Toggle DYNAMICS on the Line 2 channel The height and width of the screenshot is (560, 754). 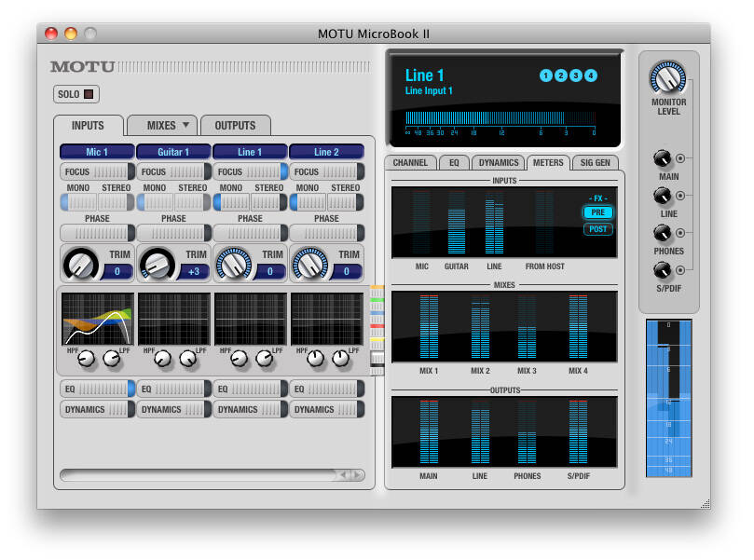[x=326, y=410]
